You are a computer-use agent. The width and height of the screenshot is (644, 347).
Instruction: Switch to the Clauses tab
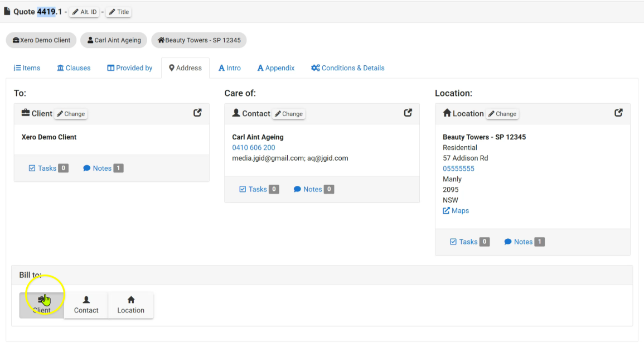click(74, 68)
